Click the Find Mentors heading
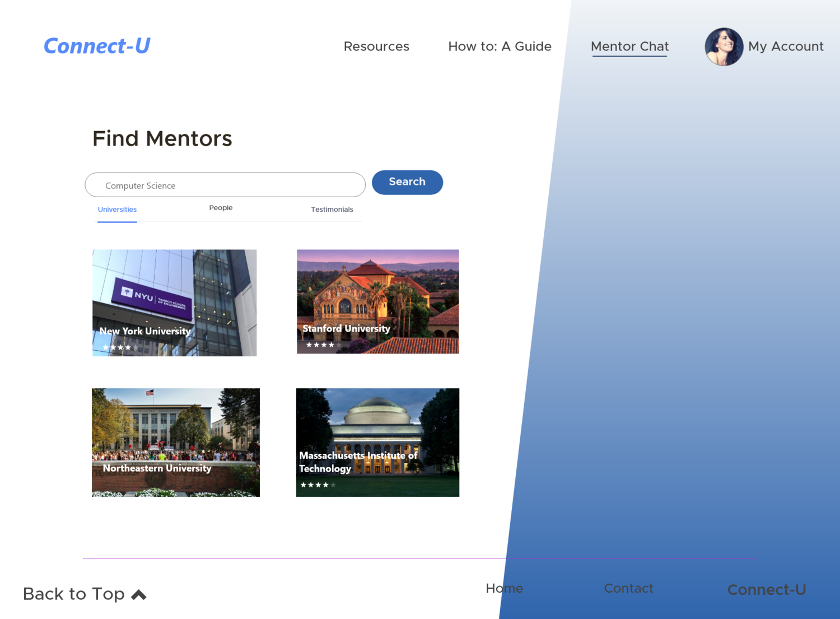Screen dimensions: 840x619 162,138
